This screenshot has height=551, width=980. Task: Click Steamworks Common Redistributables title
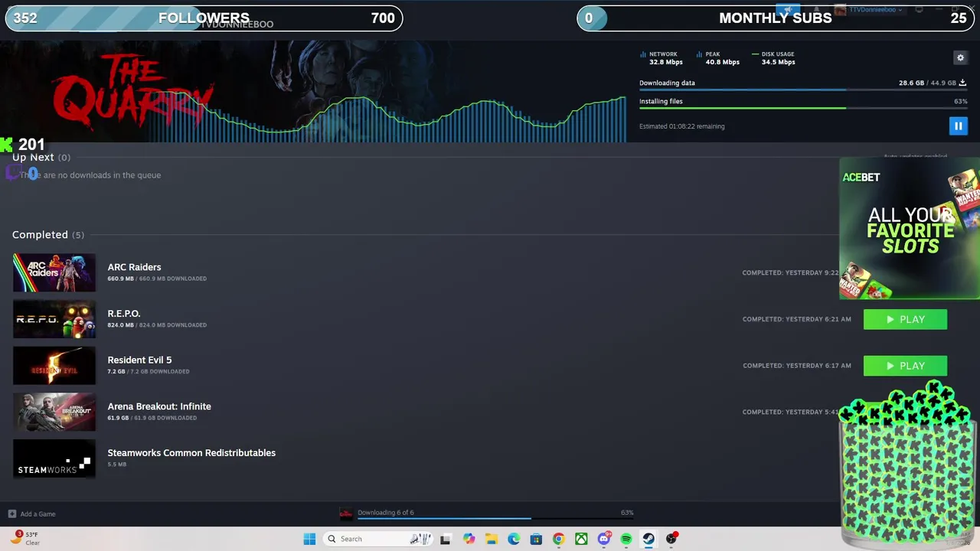coord(191,453)
